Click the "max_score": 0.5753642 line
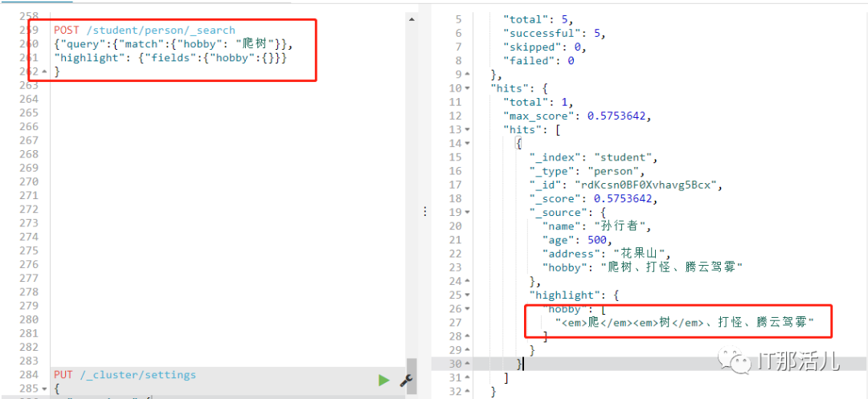 [577, 116]
